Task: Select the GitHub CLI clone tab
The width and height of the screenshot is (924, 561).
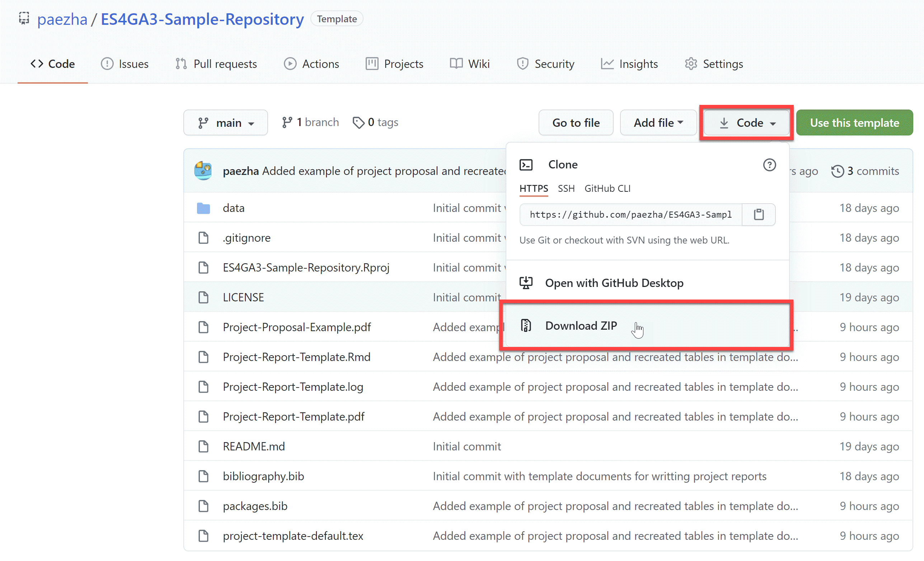Action: 607,188
